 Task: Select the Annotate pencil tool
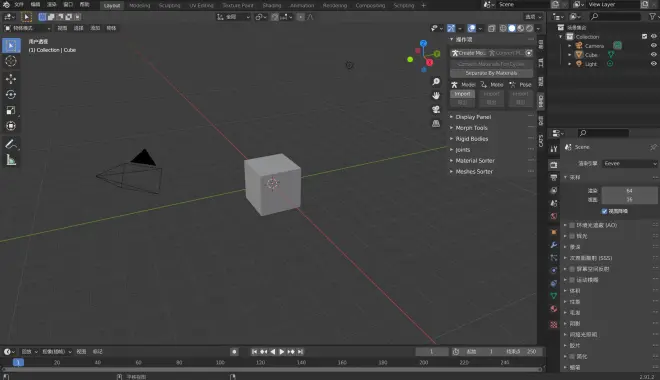[11, 144]
